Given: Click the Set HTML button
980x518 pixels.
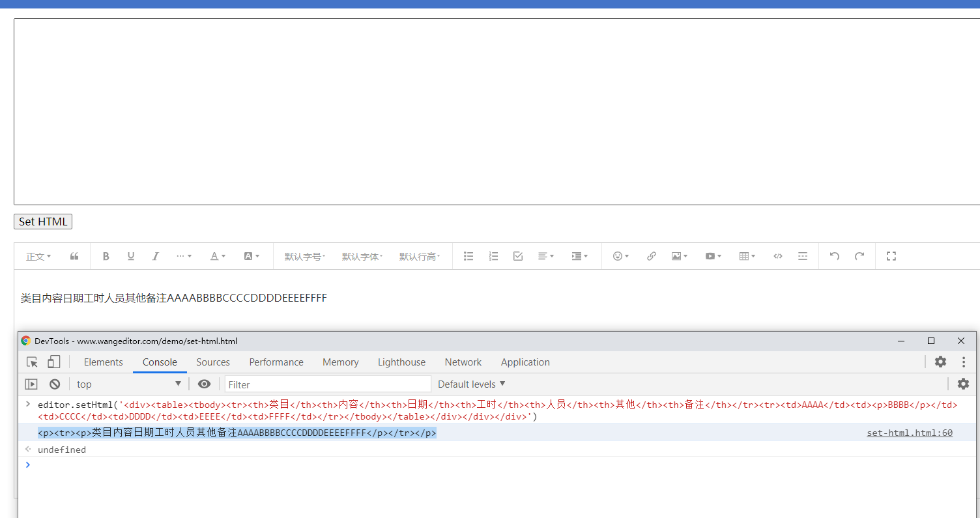Looking at the screenshot, I should 42,221.
